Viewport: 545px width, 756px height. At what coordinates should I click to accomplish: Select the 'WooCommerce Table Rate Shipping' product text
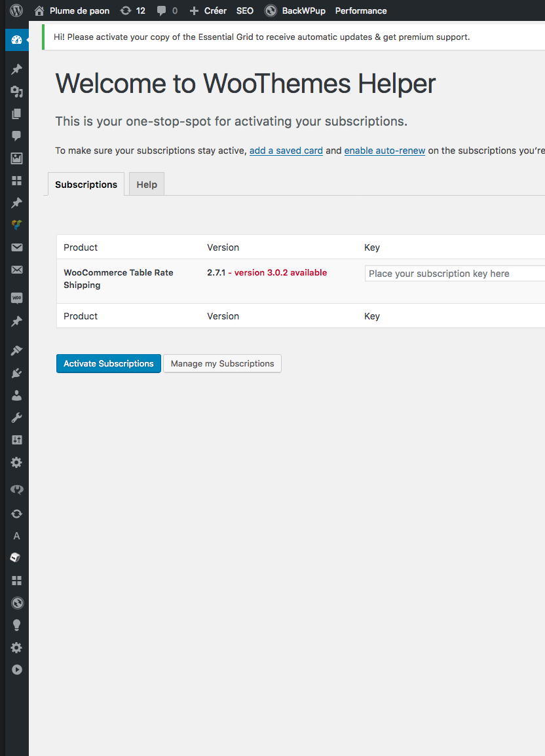click(119, 279)
